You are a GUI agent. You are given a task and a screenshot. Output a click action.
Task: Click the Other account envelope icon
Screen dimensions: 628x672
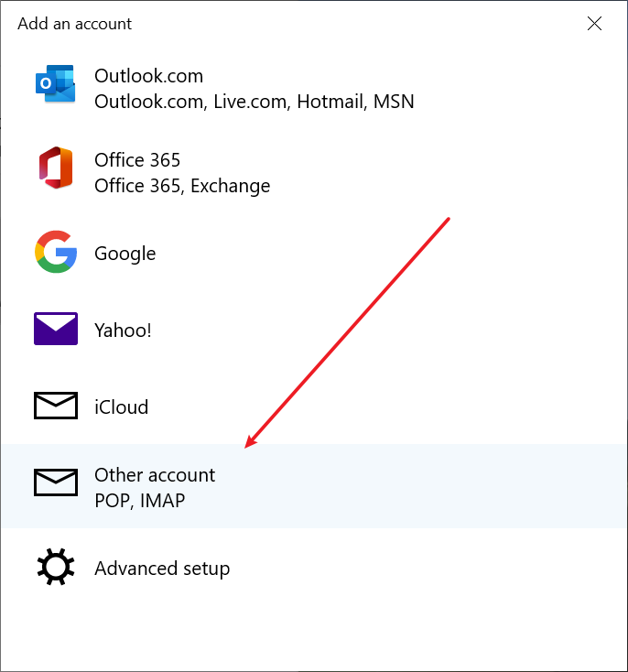(56, 482)
